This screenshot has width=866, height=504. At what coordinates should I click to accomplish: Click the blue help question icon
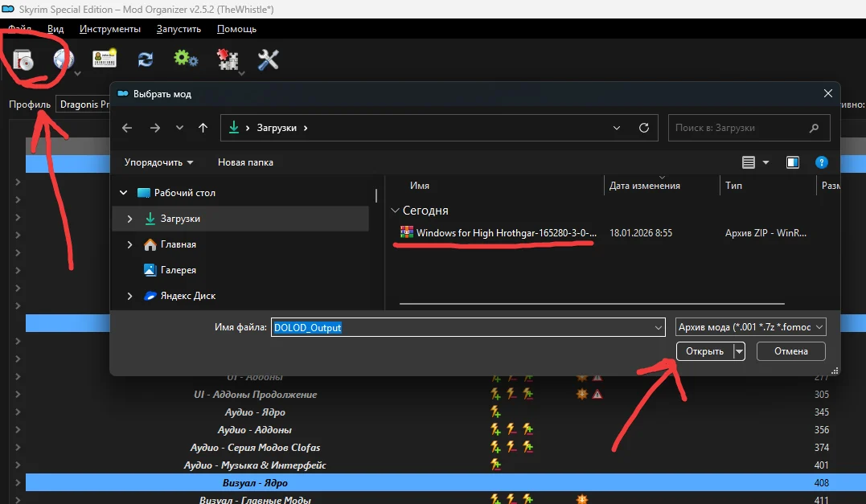click(821, 162)
